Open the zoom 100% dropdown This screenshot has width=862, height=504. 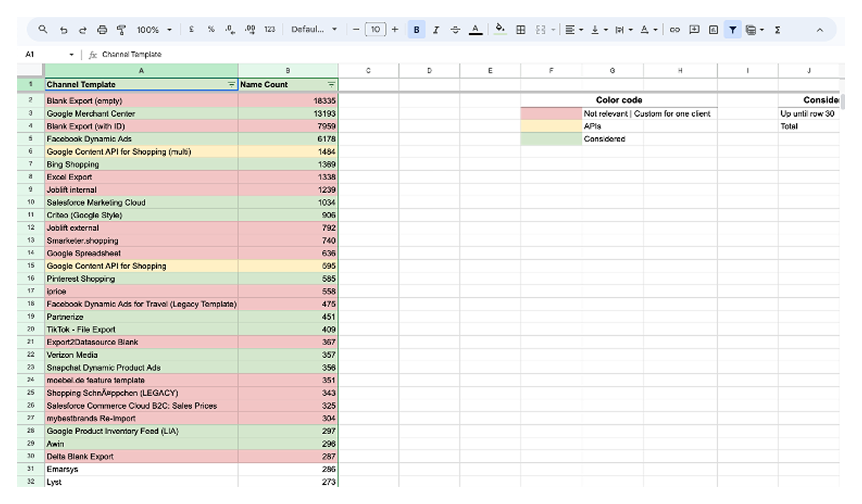[154, 30]
